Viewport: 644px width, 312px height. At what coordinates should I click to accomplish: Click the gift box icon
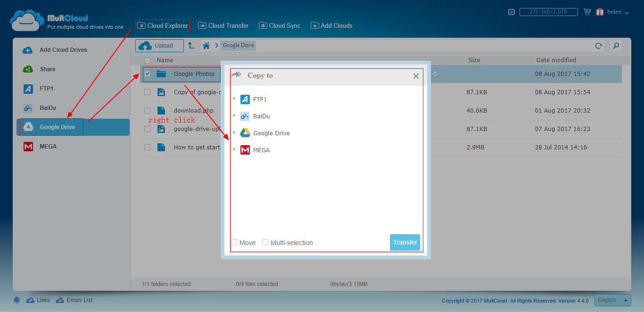tap(600, 12)
